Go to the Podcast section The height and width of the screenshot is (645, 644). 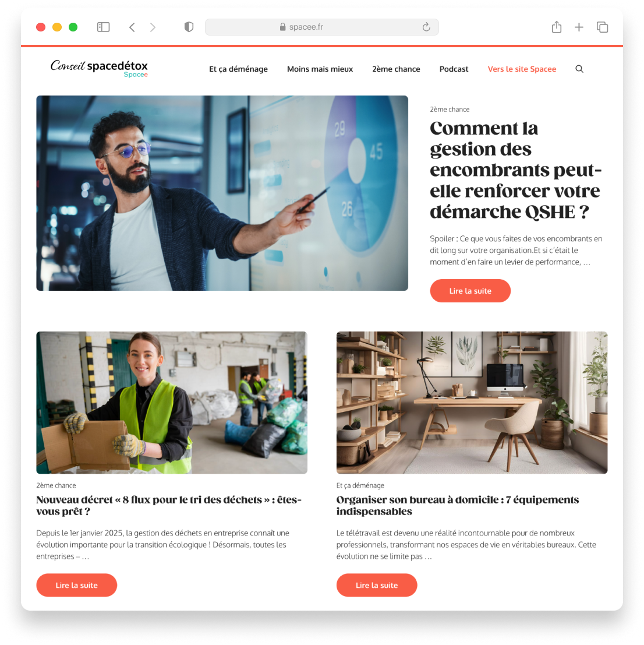click(454, 69)
